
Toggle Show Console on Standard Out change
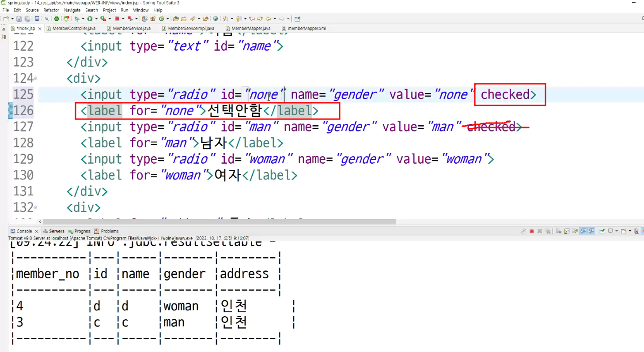pos(583,231)
